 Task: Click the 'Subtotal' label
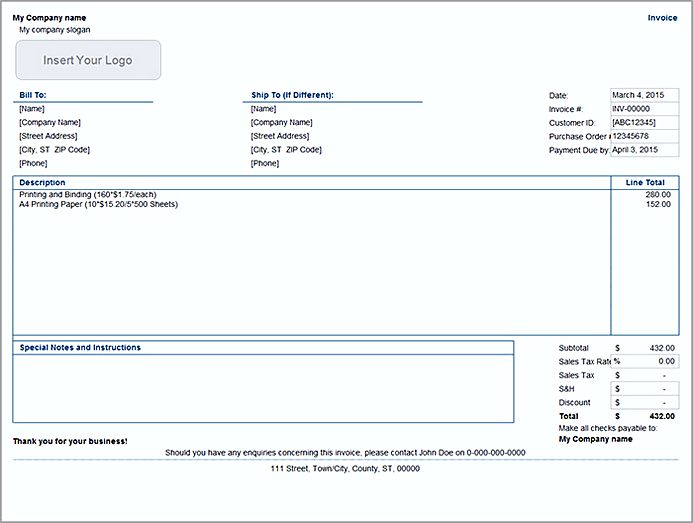[x=573, y=348]
